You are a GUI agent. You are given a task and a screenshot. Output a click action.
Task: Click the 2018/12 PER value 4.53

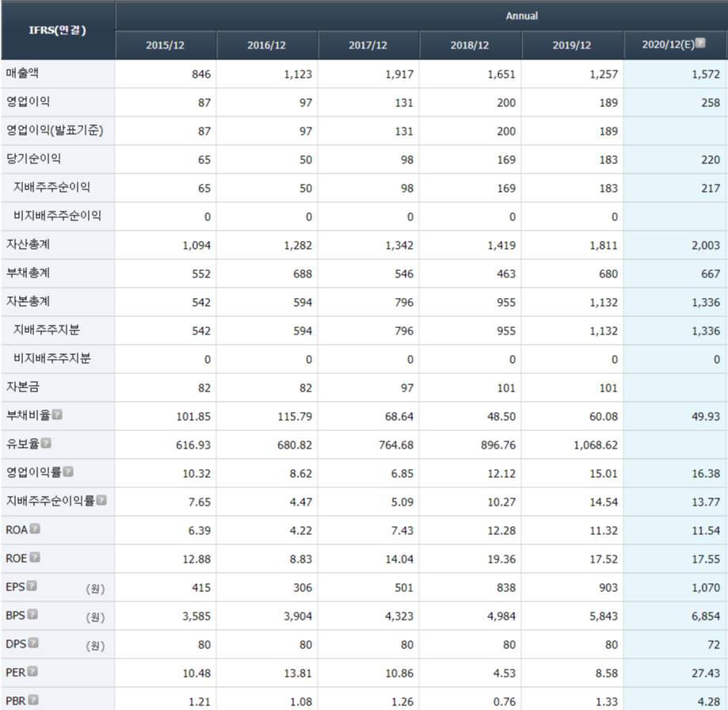click(505, 674)
